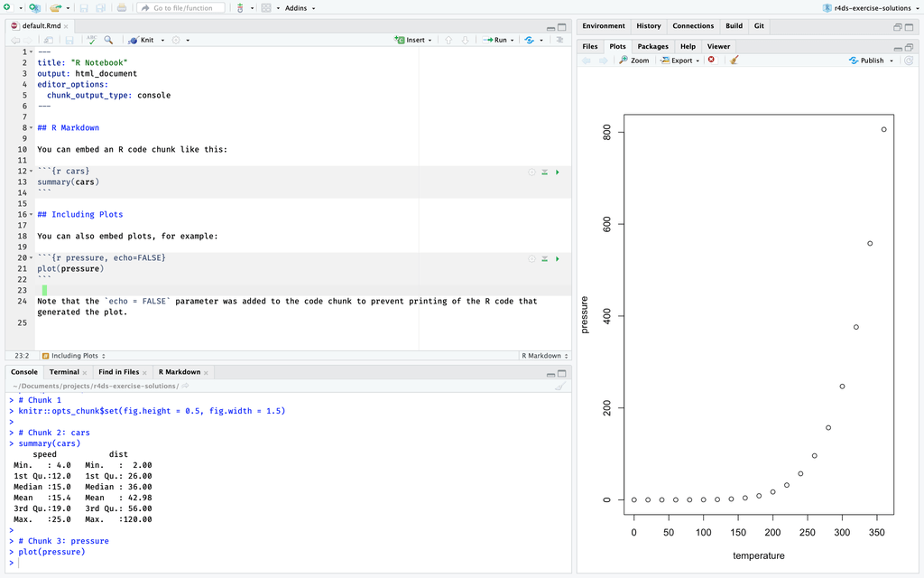Click the show in new window icon
924x578 pixels.
[x=49, y=40]
